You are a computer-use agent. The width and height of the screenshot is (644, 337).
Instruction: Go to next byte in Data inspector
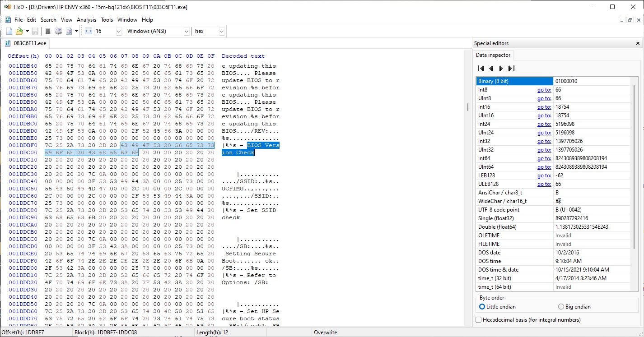501,69
